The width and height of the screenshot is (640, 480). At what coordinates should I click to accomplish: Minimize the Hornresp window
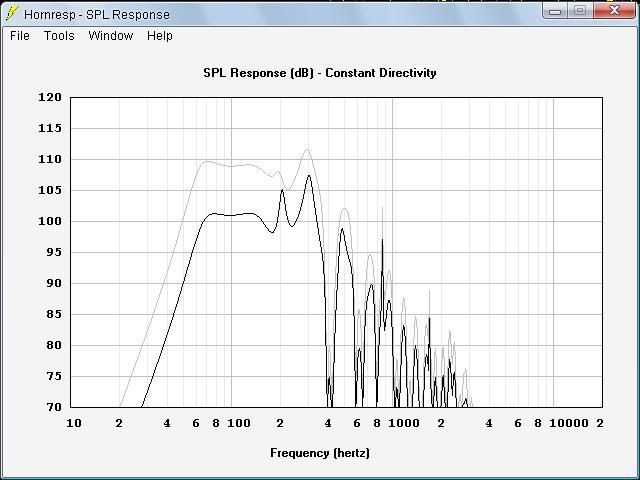click(557, 11)
